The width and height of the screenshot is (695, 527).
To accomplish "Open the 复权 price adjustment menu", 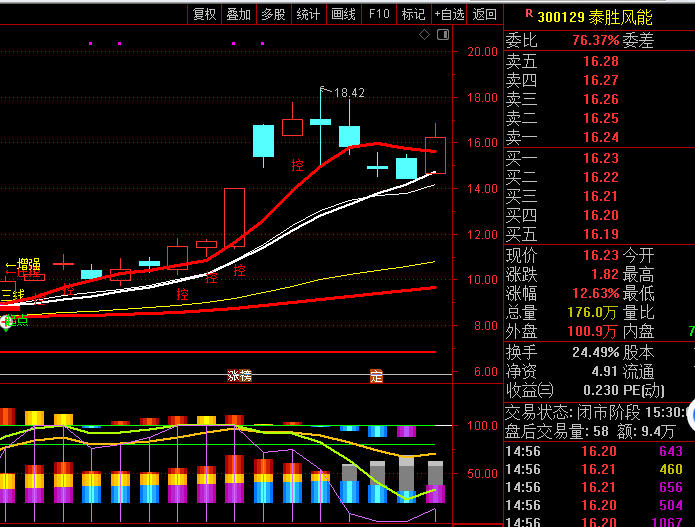I will coord(205,14).
